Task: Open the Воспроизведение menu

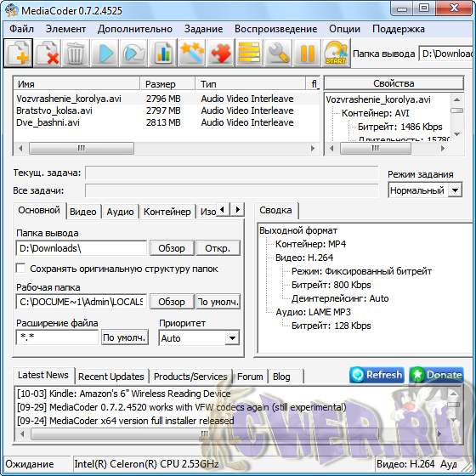Action: point(275,29)
